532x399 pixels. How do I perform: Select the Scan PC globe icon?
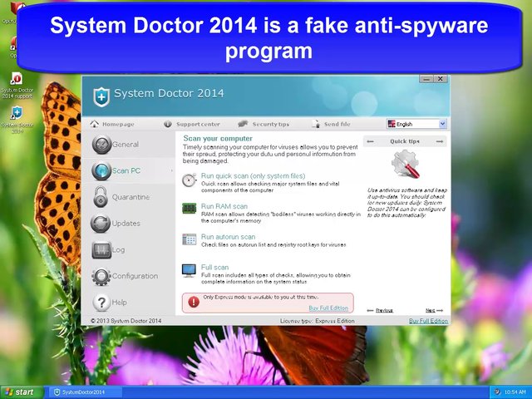(x=101, y=170)
